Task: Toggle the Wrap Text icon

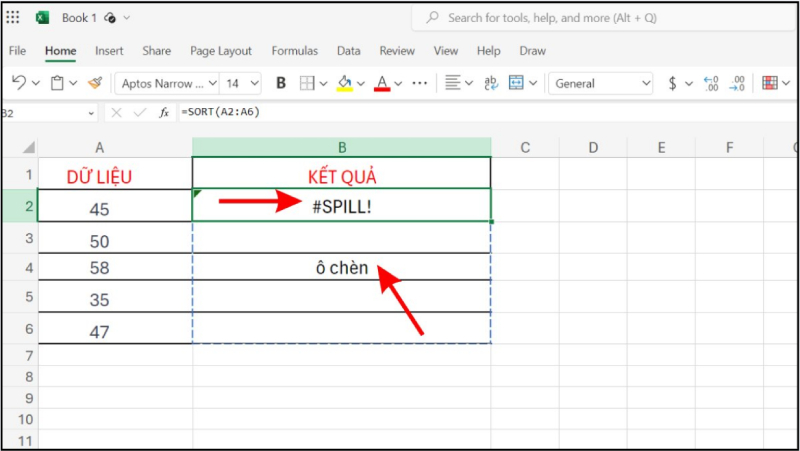Action: pyautogui.click(x=491, y=83)
